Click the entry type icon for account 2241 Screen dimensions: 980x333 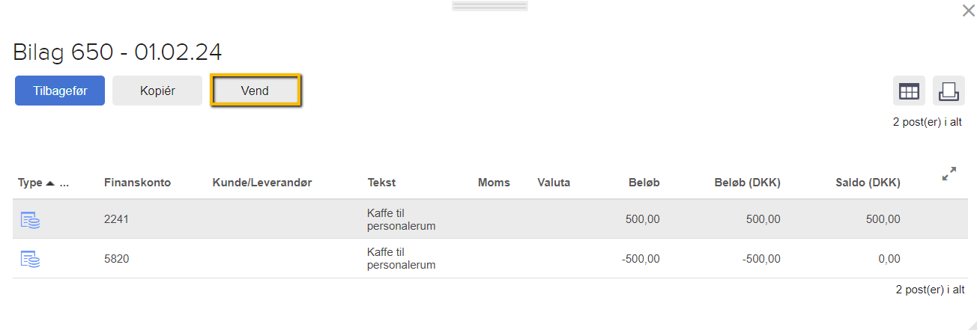(x=30, y=219)
